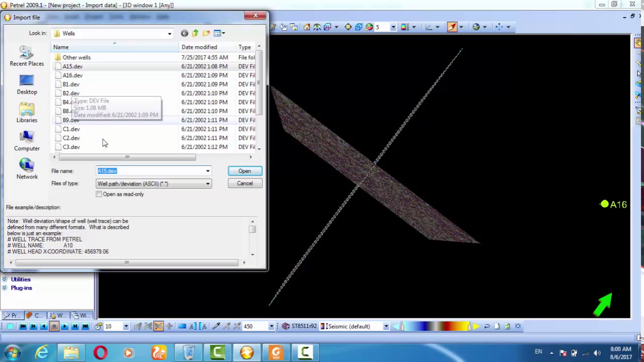Open Opera browser from the taskbar
This screenshot has height=362, width=644.
click(100, 352)
